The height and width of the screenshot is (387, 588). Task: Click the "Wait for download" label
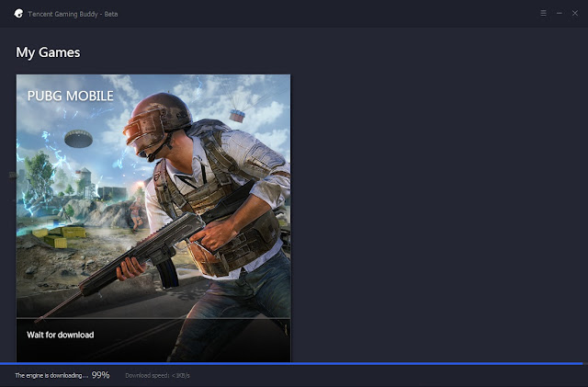coord(61,335)
